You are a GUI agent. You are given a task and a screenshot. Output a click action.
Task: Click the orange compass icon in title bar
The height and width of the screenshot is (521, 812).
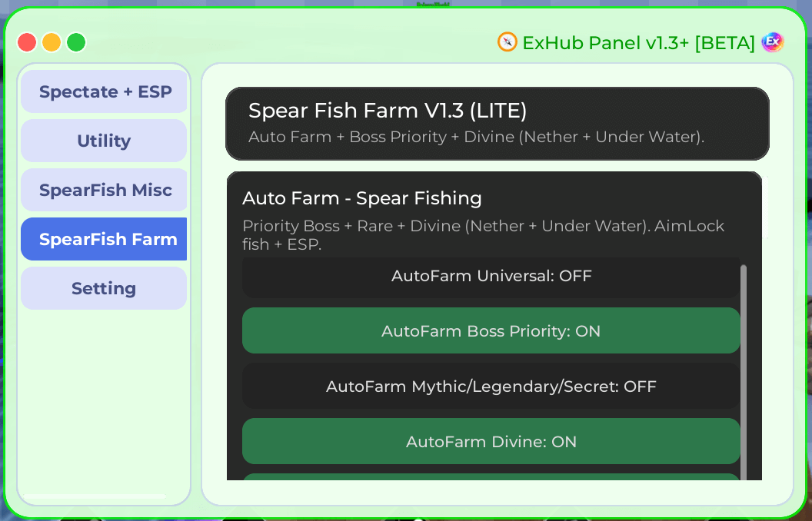tap(507, 42)
